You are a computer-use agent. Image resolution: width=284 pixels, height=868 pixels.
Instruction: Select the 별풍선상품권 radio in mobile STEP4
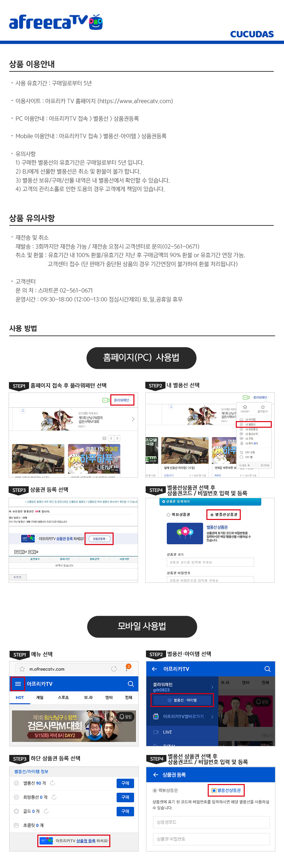[x=214, y=790]
